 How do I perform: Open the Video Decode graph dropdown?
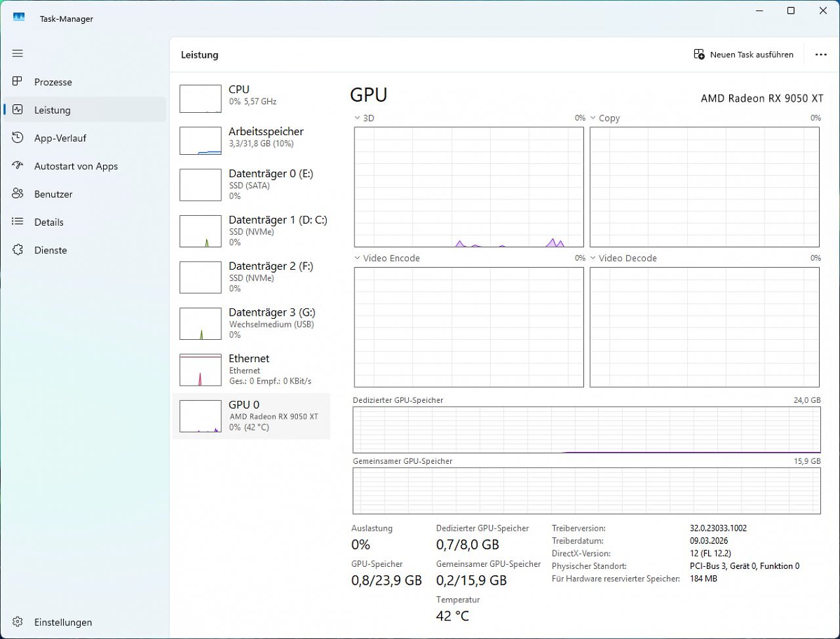[593, 258]
